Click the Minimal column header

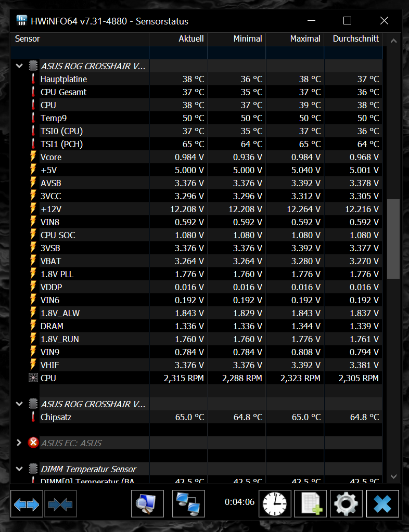click(237, 39)
